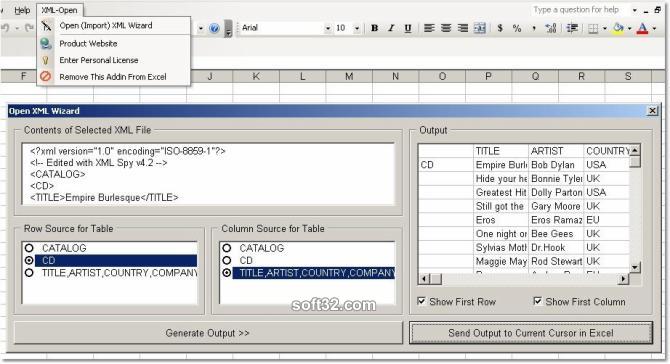Click Send Output to Current Cursor in Excel
The width and height of the screenshot is (670, 364).
coord(531,333)
